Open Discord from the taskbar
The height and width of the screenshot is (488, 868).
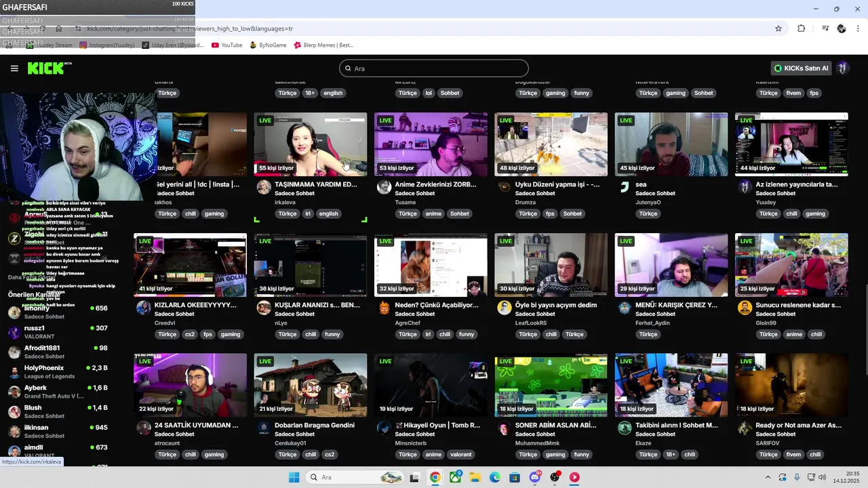click(534, 477)
